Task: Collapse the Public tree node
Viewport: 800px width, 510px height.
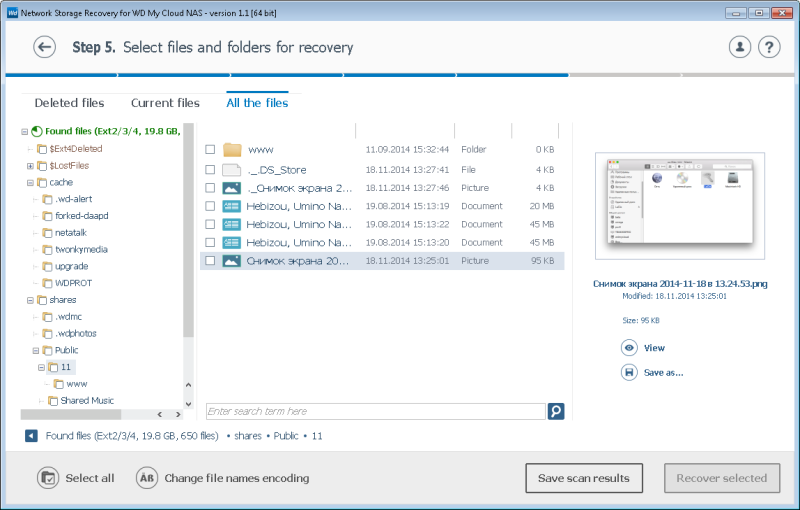Action: point(36,350)
